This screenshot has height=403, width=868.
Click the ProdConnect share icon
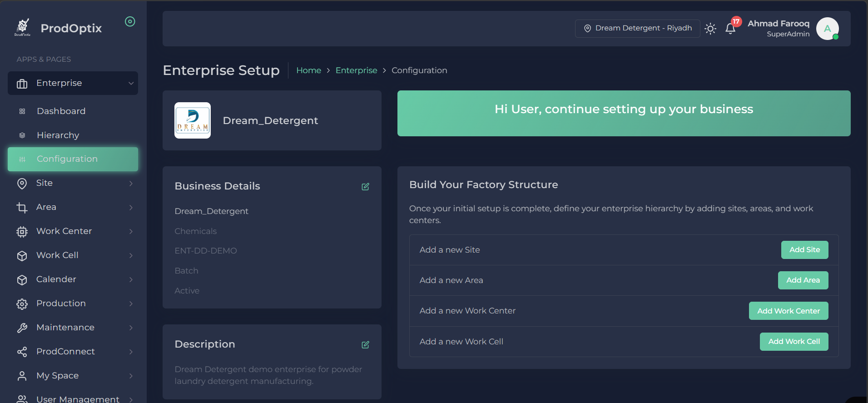[22, 352]
